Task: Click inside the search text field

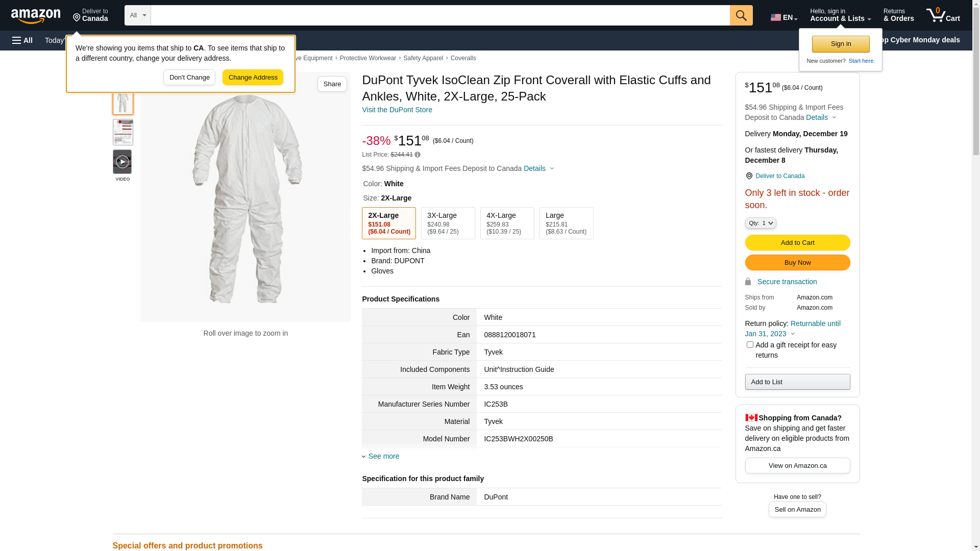Action: (439, 15)
